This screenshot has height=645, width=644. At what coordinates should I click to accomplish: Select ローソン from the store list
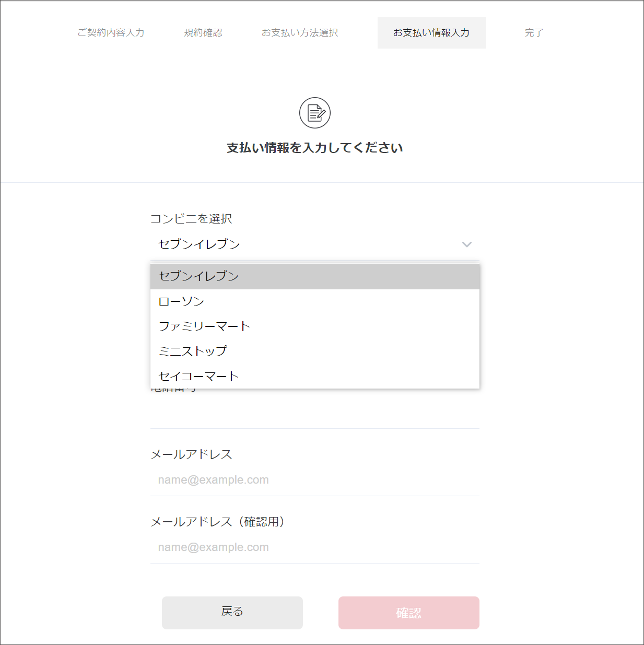[x=314, y=301]
